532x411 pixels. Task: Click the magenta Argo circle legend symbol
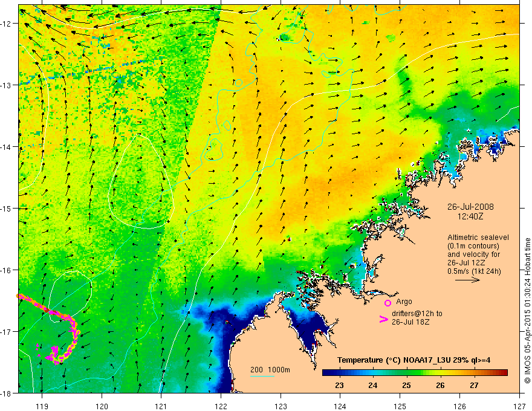click(388, 303)
